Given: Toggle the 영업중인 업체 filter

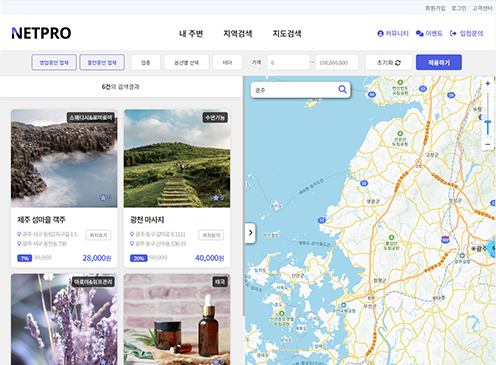Looking at the screenshot, I should [54, 62].
